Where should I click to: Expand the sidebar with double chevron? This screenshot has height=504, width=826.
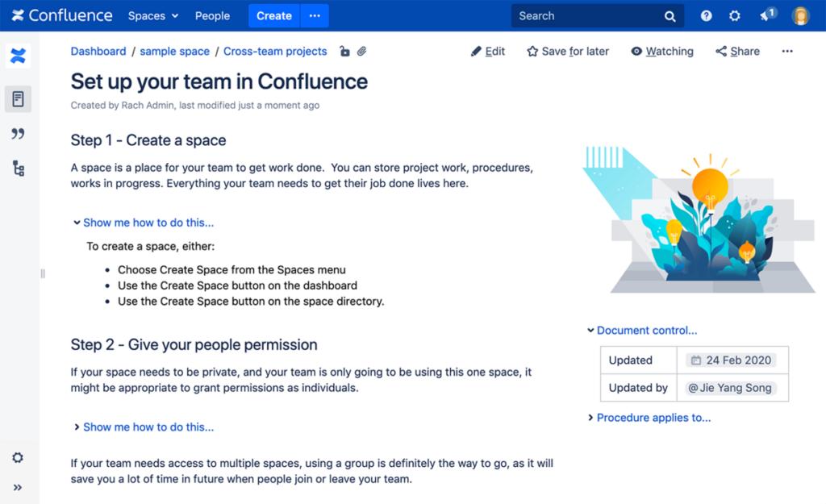(18, 487)
